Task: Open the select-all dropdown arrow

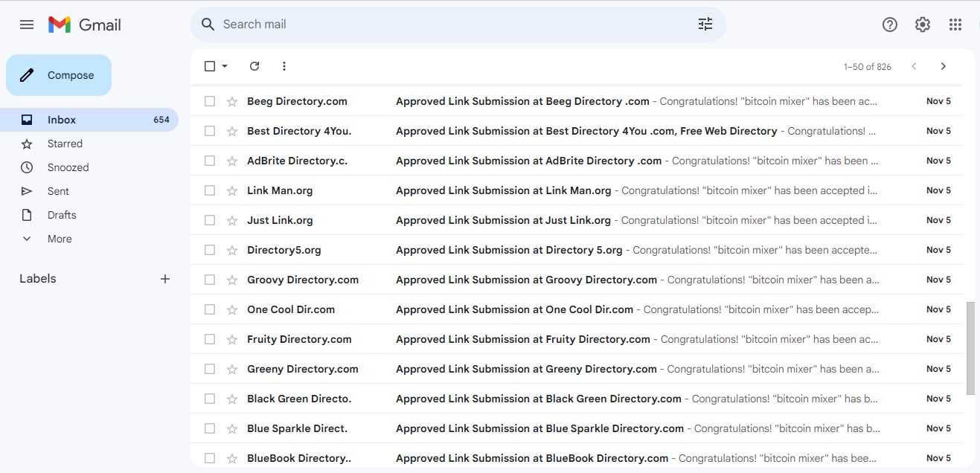Action: tap(225, 66)
